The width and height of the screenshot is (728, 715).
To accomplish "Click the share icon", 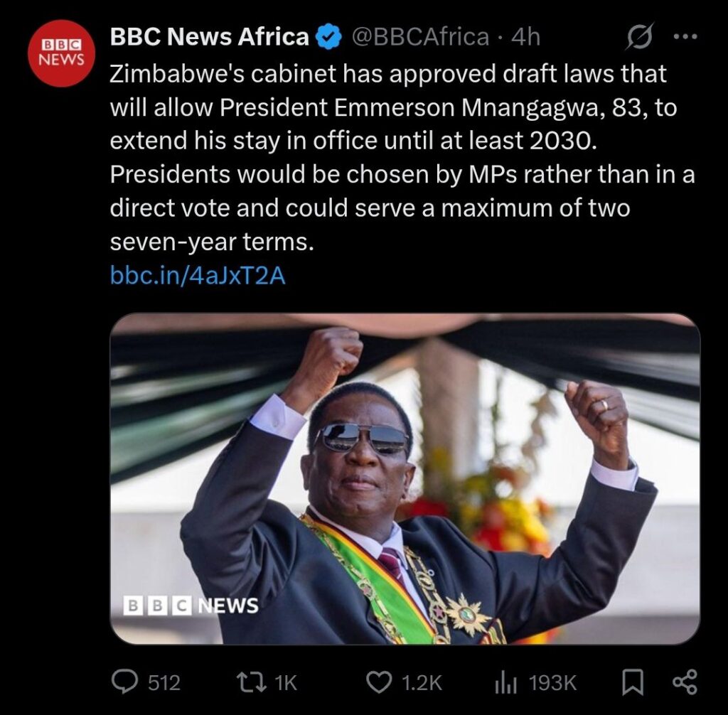I will (x=684, y=682).
